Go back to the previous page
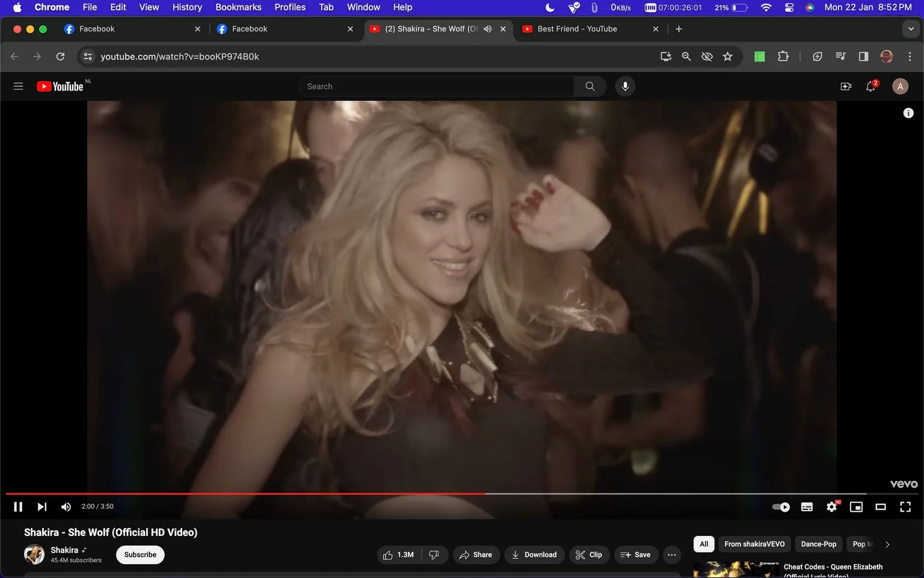 point(14,57)
